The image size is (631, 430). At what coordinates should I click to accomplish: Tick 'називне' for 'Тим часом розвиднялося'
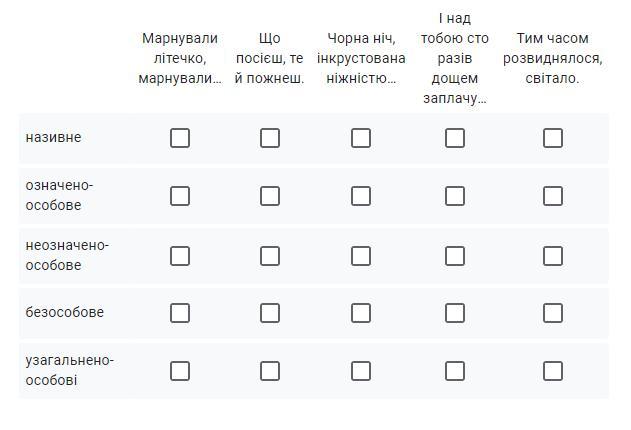[x=553, y=138]
